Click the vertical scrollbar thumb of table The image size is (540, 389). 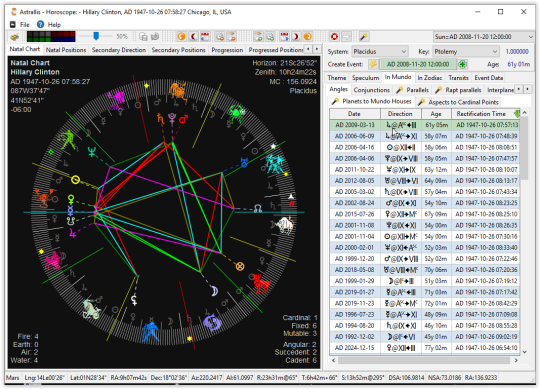(525, 148)
